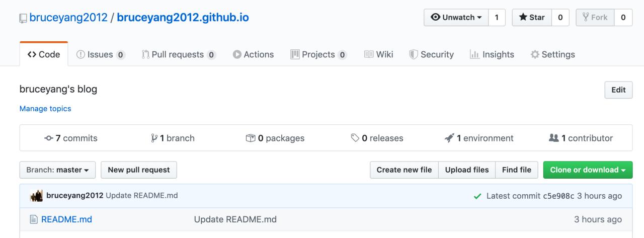Open the Issues tab
Viewport: 644px width, 238px height.
(x=100, y=54)
